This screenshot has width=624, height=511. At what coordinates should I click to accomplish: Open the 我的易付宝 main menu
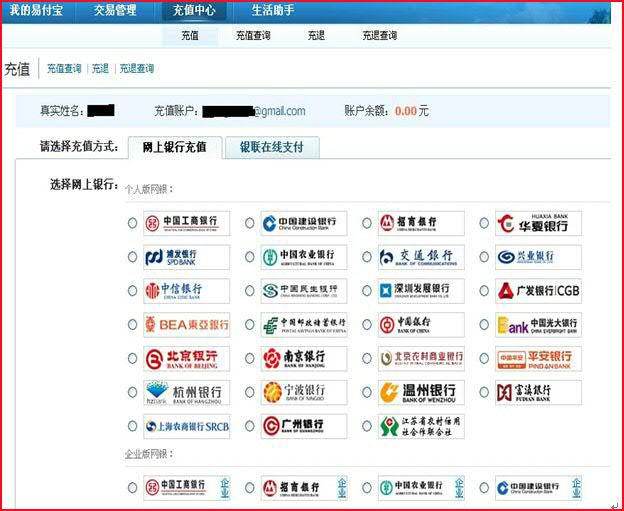[36, 10]
